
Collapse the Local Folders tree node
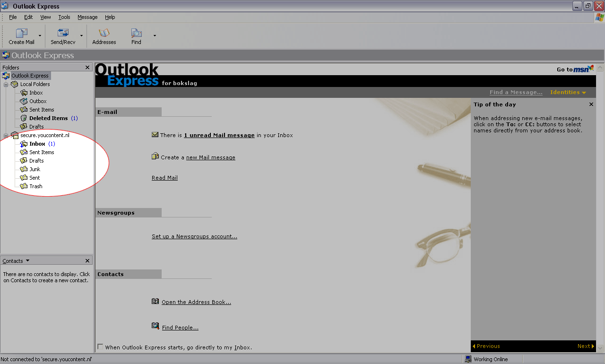coord(6,84)
